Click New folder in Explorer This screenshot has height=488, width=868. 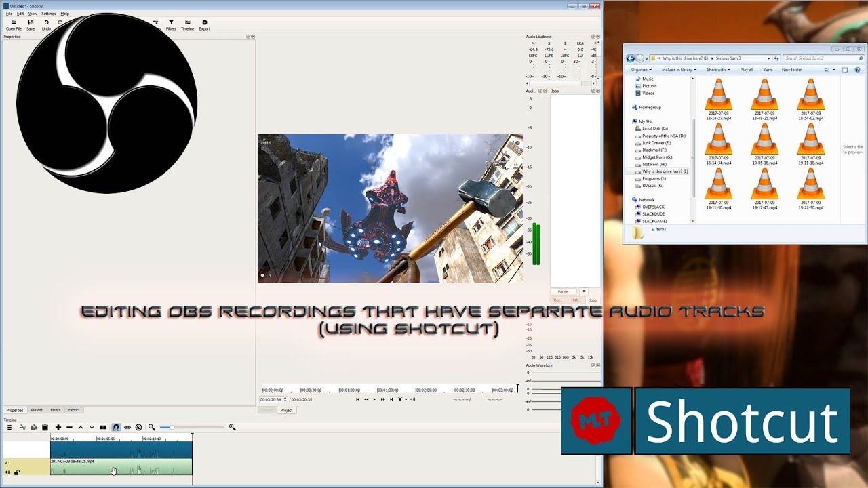point(791,70)
